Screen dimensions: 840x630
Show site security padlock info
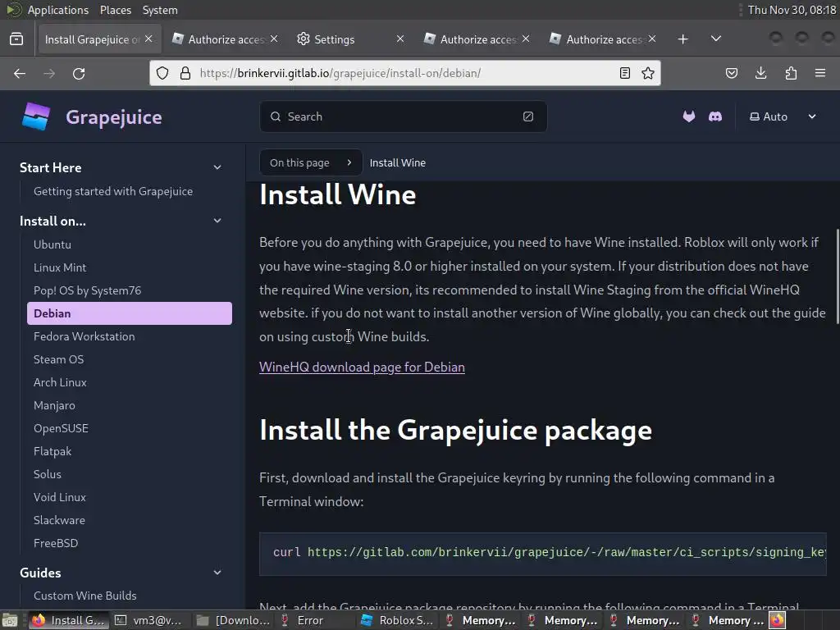click(x=185, y=73)
